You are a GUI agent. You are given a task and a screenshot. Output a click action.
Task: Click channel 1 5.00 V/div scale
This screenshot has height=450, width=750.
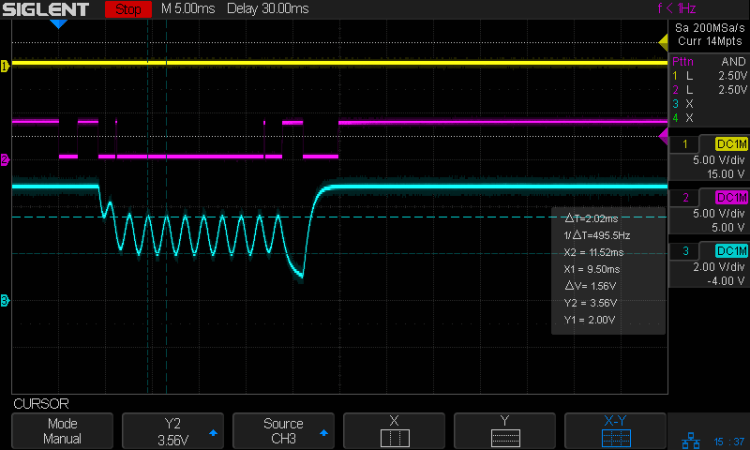tap(719, 160)
